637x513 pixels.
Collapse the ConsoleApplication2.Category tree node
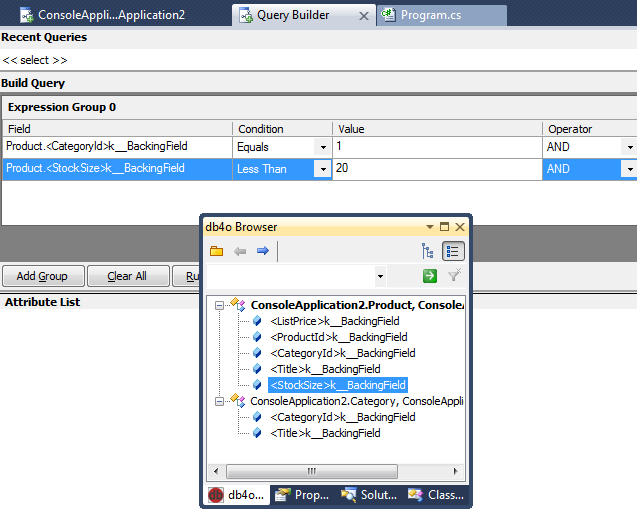tap(219, 401)
